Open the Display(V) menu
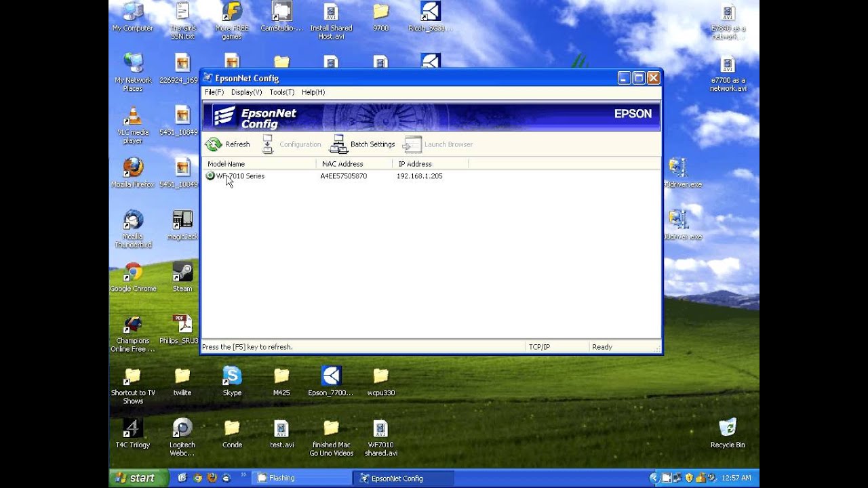Screen dimensions: 868x488 click(x=246, y=92)
